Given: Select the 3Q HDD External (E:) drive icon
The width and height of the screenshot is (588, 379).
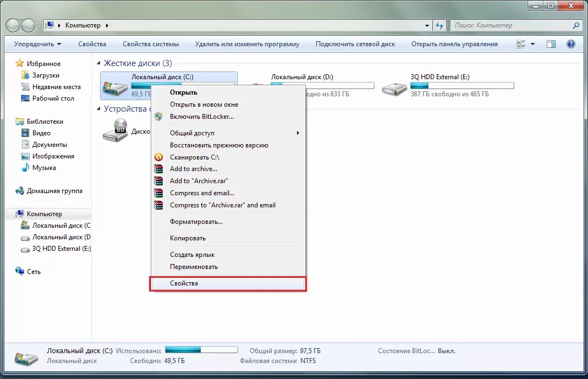Looking at the screenshot, I should 394,89.
